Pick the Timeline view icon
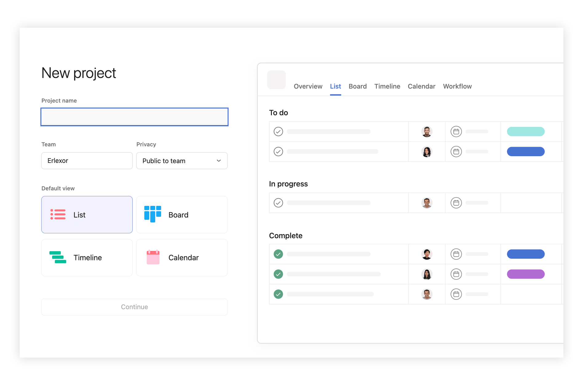Viewport: 588px width, 385px height. pos(58,257)
